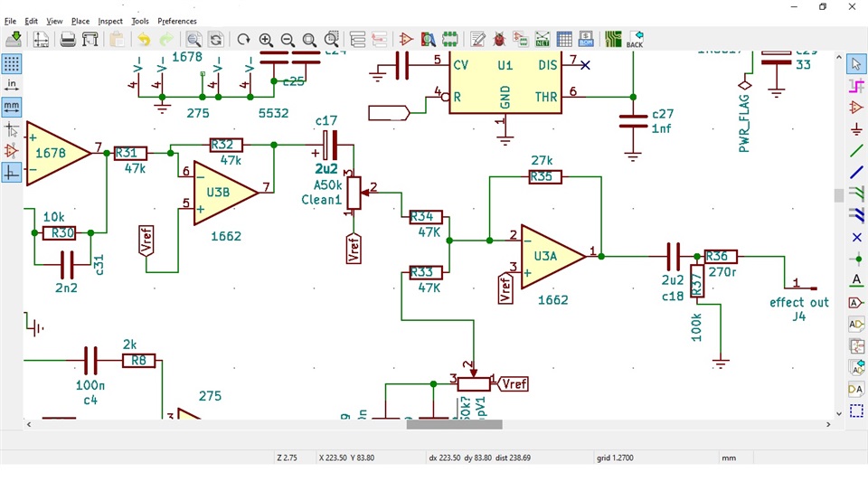Click the Undo arrow icon

tap(144, 39)
